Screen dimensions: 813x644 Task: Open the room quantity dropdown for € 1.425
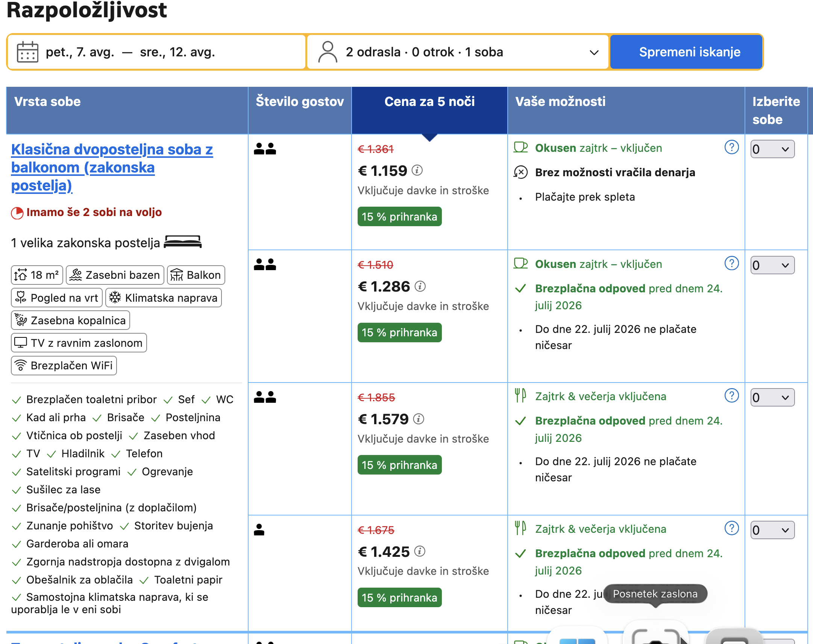click(772, 530)
